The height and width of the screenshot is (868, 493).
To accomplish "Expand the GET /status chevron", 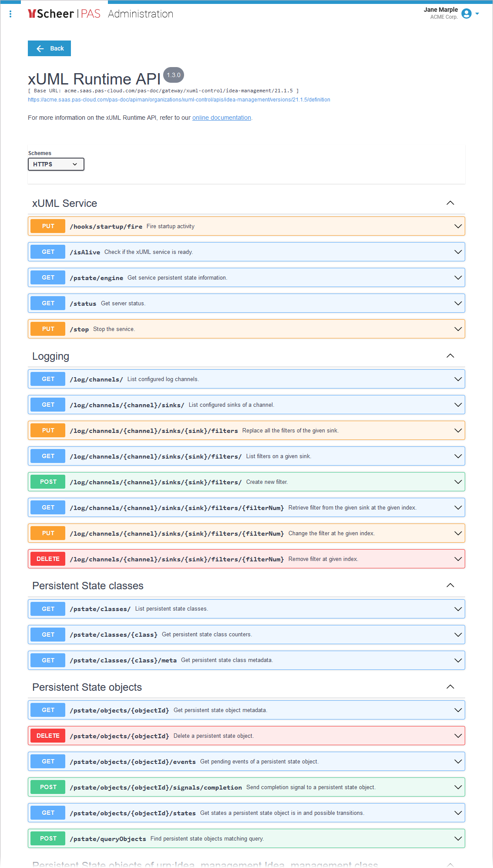I will point(458,303).
